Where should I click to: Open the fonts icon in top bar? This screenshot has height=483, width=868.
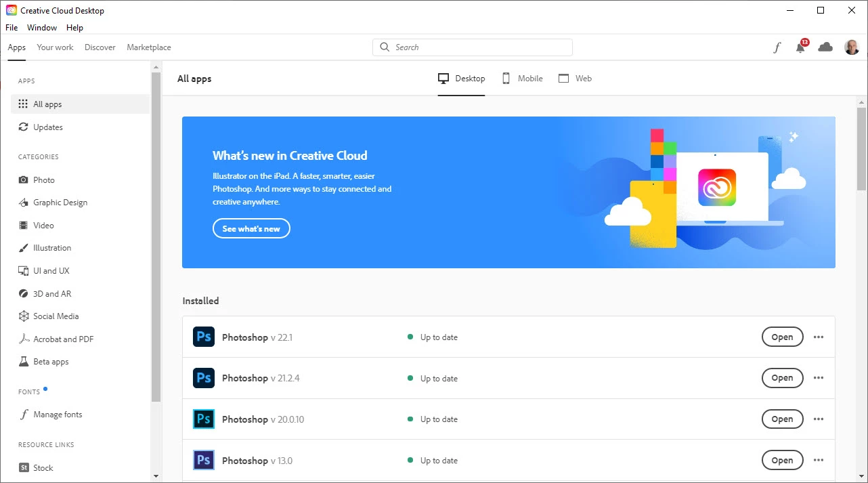tap(777, 47)
